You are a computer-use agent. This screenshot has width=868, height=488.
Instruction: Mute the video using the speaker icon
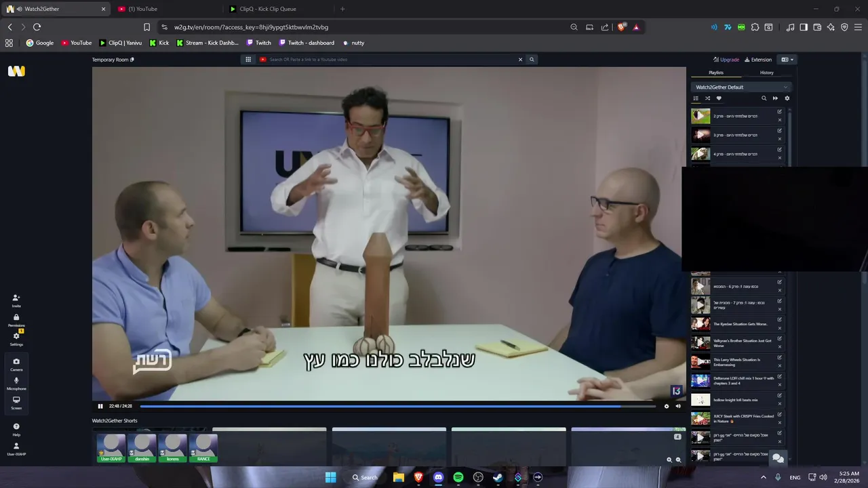pyautogui.click(x=678, y=406)
